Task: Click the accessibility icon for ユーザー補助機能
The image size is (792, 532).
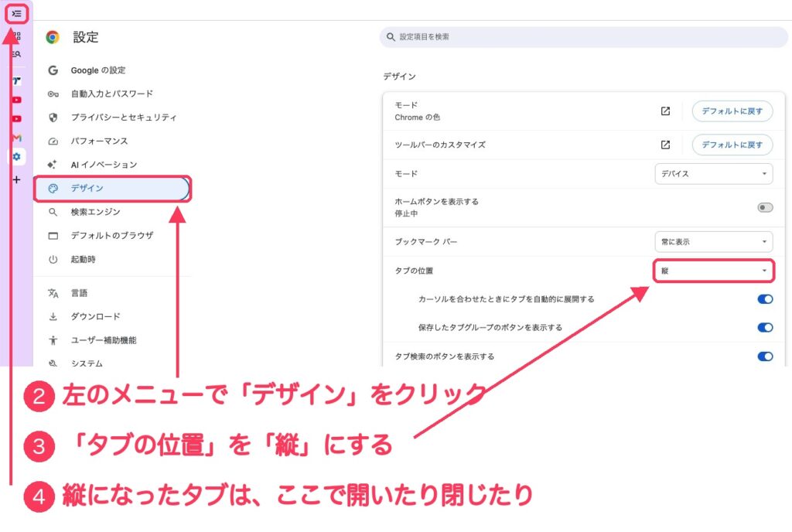Action: click(53, 340)
